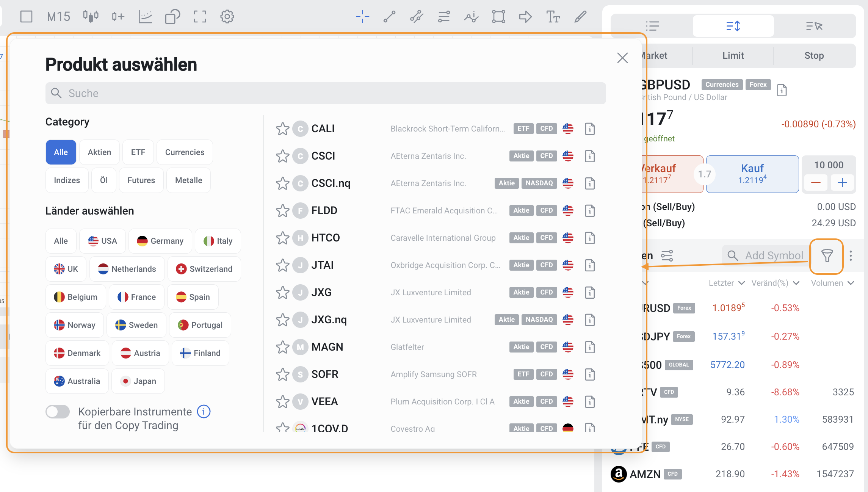Increase trade volume with plus button
The height and width of the screenshot is (492, 868).
point(842,183)
